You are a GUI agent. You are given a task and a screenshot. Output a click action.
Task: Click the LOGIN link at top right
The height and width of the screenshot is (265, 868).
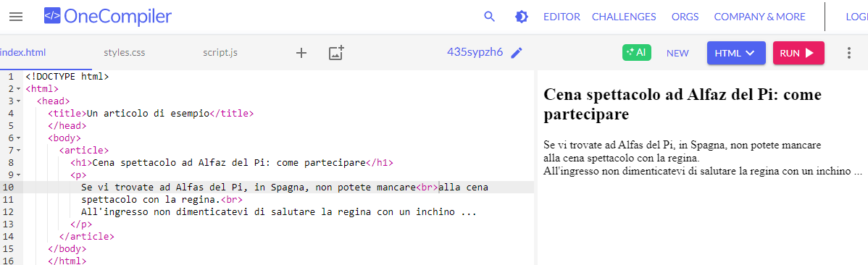pyautogui.click(x=857, y=17)
